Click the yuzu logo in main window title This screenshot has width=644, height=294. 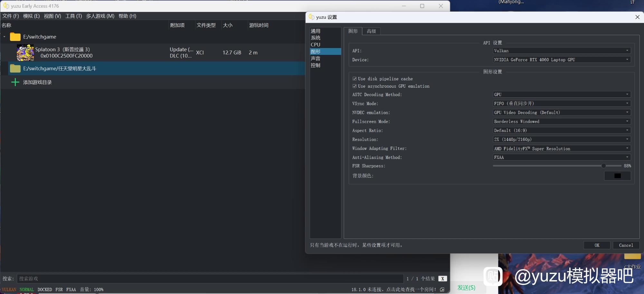pos(6,6)
